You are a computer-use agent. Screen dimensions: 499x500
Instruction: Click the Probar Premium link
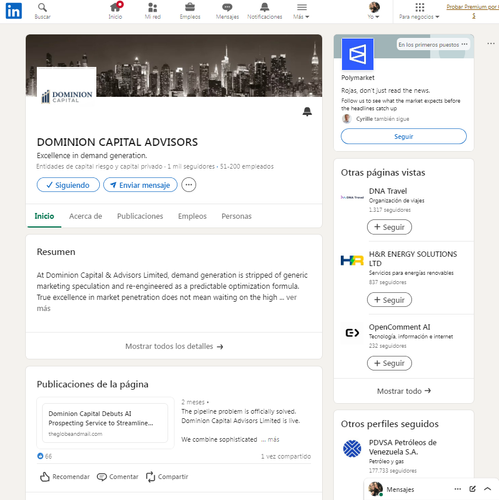click(473, 11)
